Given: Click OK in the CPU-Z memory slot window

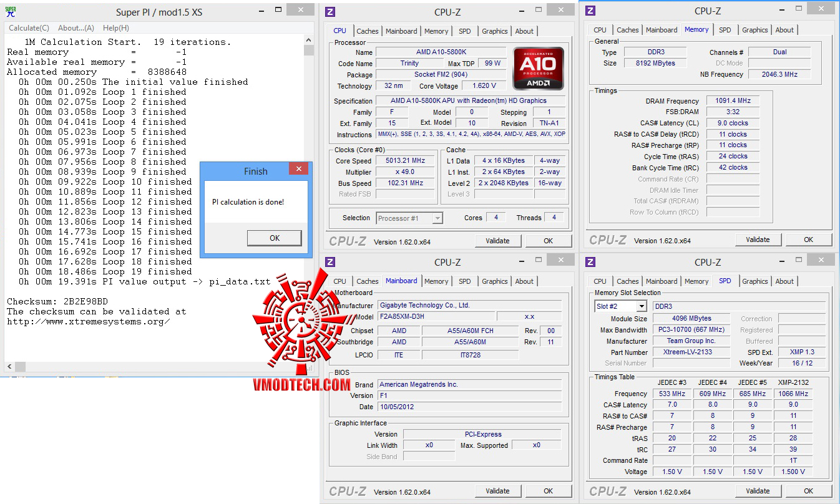Looking at the screenshot, I should point(808,491).
